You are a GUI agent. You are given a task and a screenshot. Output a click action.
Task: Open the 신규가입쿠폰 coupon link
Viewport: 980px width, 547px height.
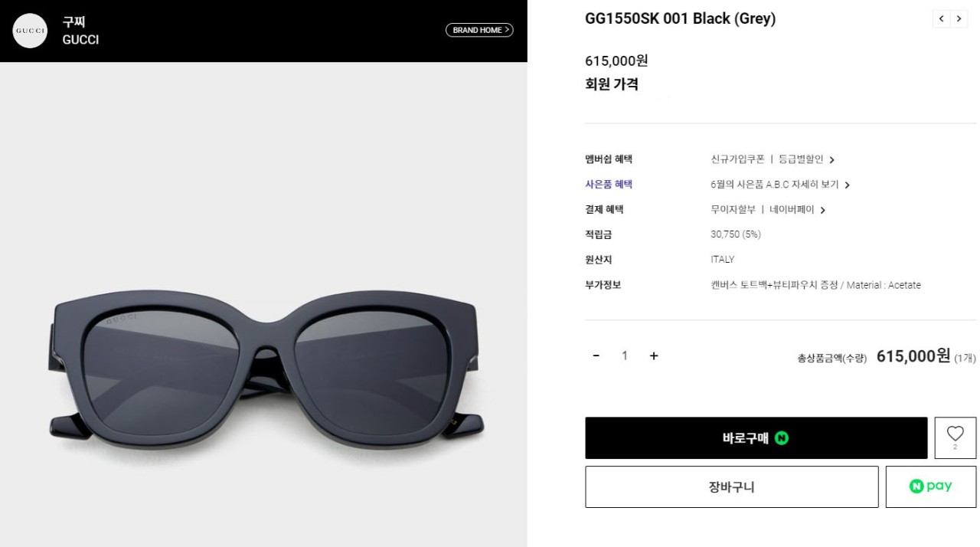[x=737, y=159]
